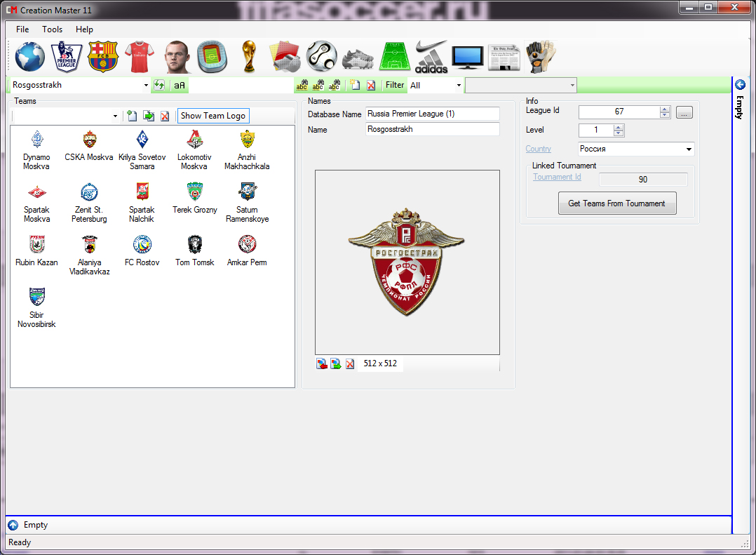
Task: Open the Goalkeeper Gloves editor icon
Action: 541,57
